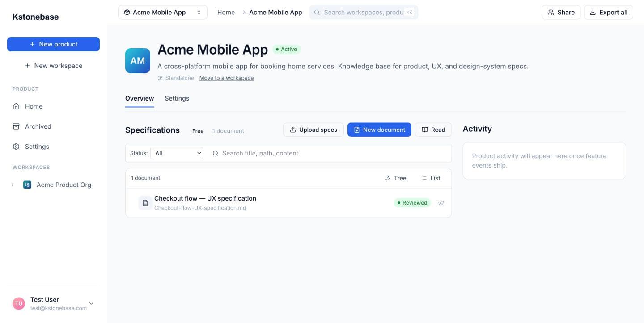This screenshot has width=644, height=323.
Task: Click the New product button
Action: pyautogui.click(x=53, y=44)
